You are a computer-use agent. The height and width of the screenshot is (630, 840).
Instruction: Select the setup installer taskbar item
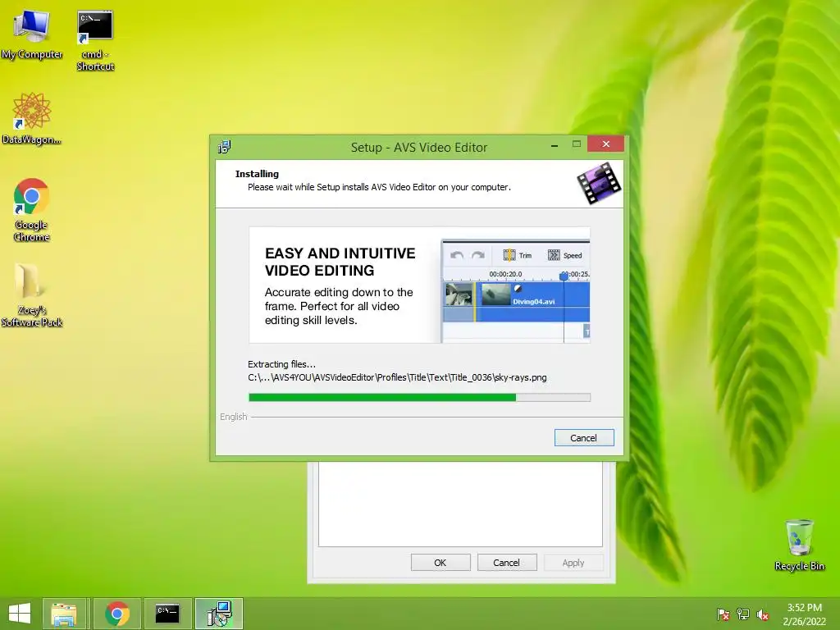pyautogui.click(x=219, y=614)
